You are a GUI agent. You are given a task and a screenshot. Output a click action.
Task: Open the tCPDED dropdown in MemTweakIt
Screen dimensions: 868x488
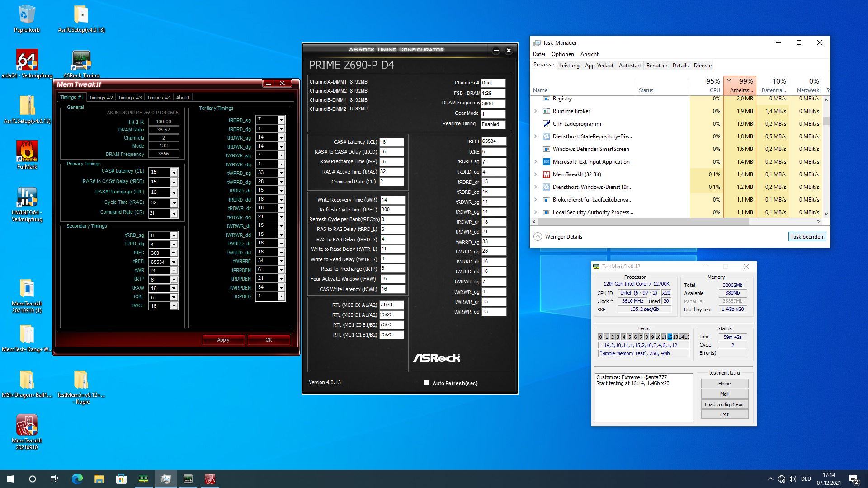click(281, 296)
